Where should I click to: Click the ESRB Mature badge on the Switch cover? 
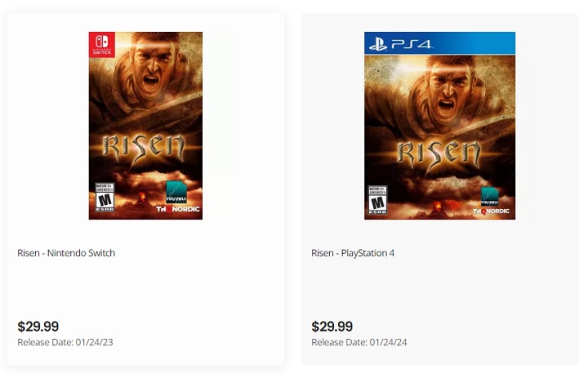point(104,198)
